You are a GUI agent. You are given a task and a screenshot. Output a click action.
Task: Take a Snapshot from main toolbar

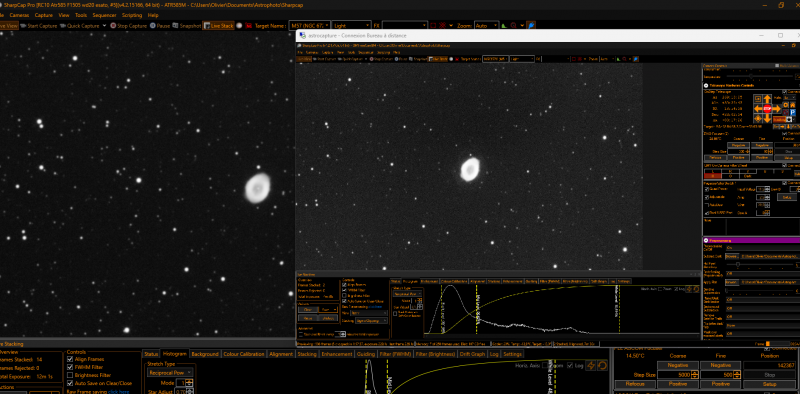(x=186, y=25)
